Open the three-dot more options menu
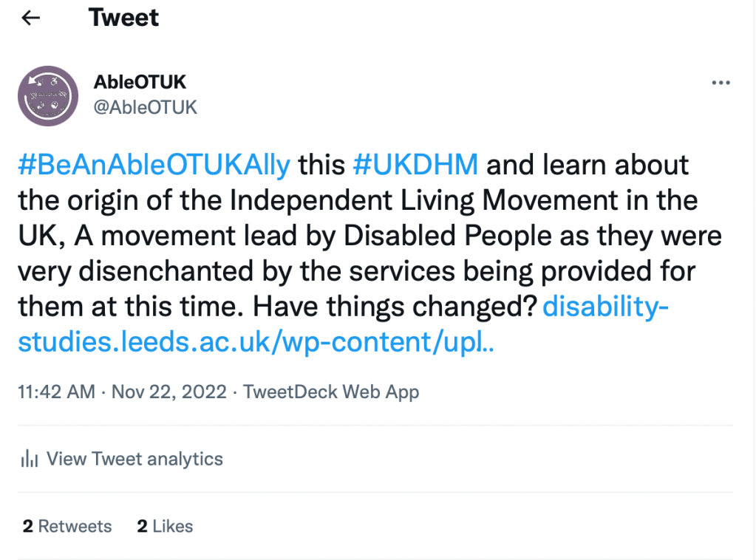This screenshot has height=560, width=756. pos(721,83)
